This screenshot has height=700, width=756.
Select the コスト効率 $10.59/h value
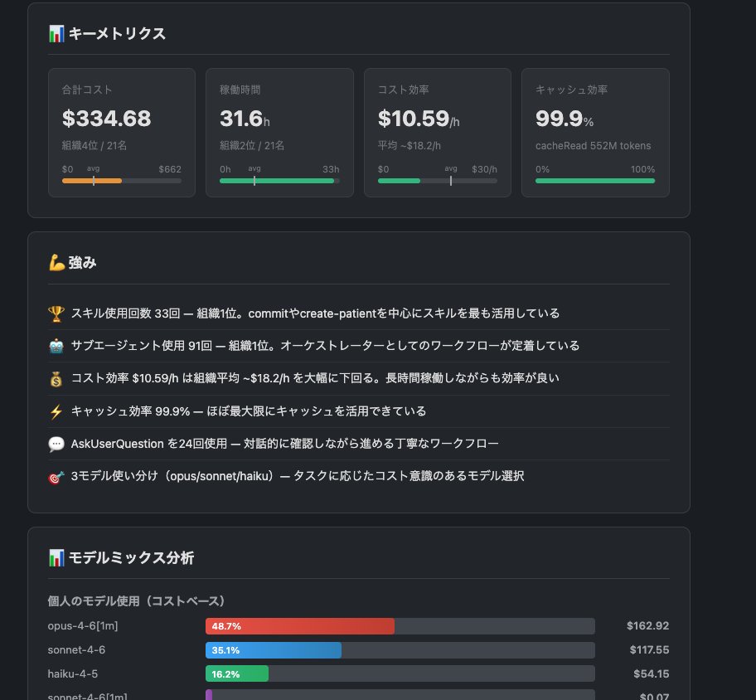(419, 119)
